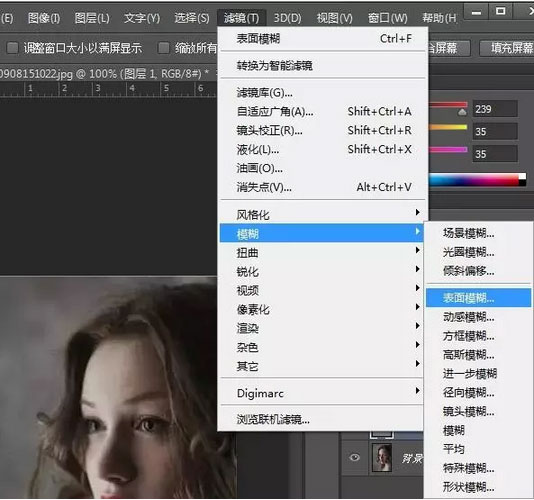Image resolution: width=534 pixels, height=500 pixels.
Task: Select 光圈模糊... in blur submenu
Action: [478, 252]
